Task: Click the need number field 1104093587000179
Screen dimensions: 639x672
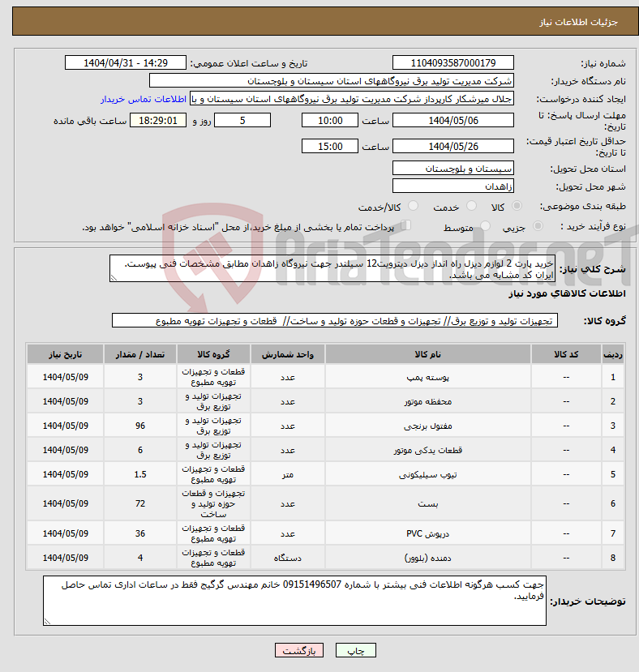Action: [x=452, y=63]
